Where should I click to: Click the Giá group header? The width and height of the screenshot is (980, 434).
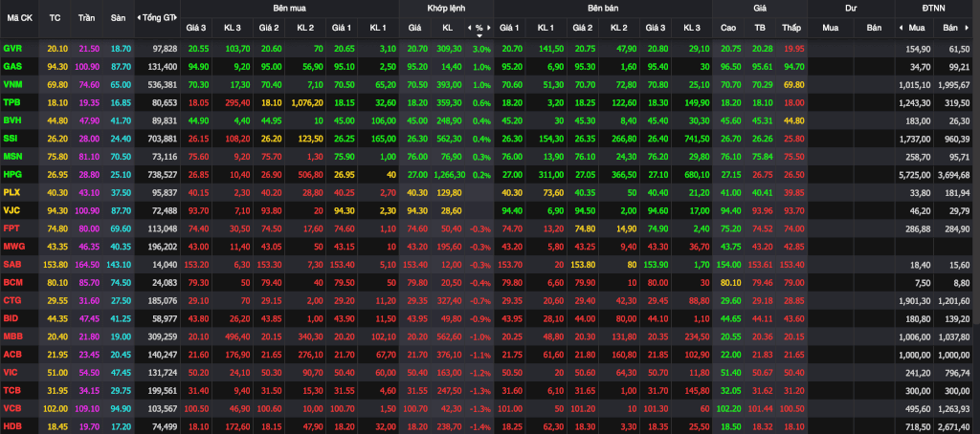760,9
